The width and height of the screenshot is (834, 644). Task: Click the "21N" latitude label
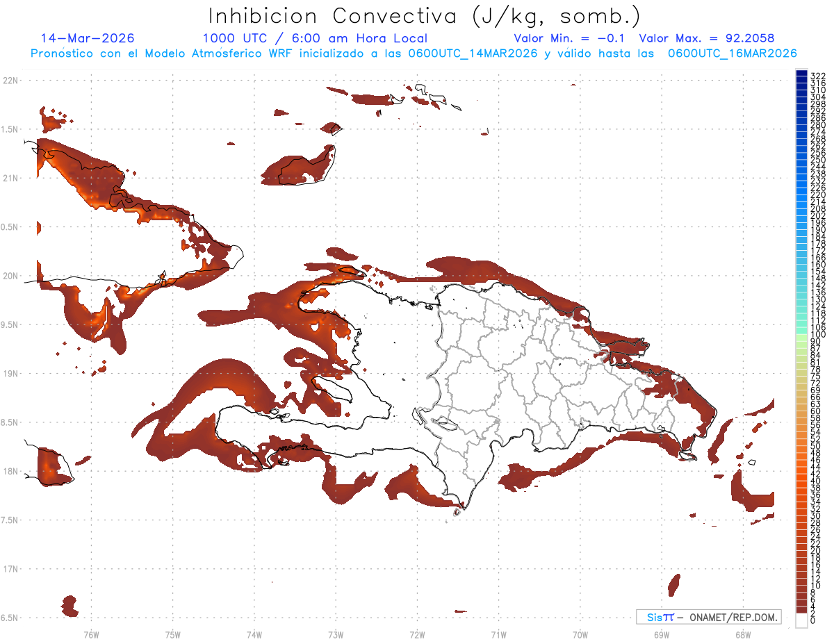point(10,178)
